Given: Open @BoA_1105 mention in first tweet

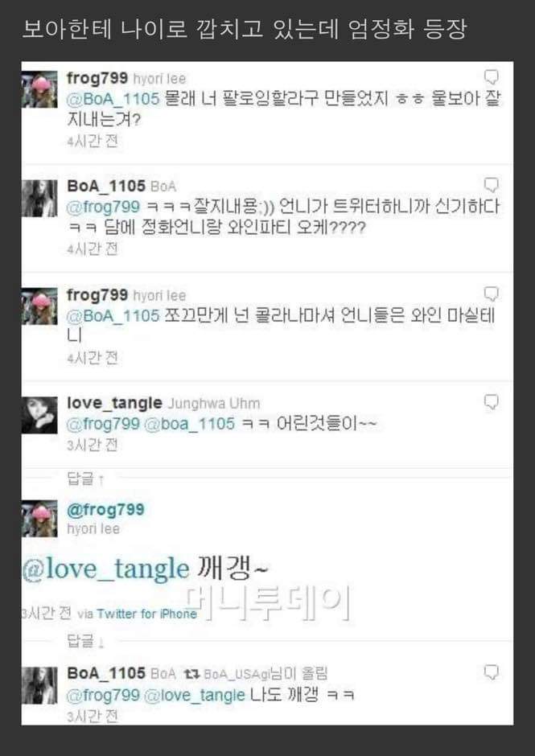Looking at the screenshot, I should pos(113,99).
